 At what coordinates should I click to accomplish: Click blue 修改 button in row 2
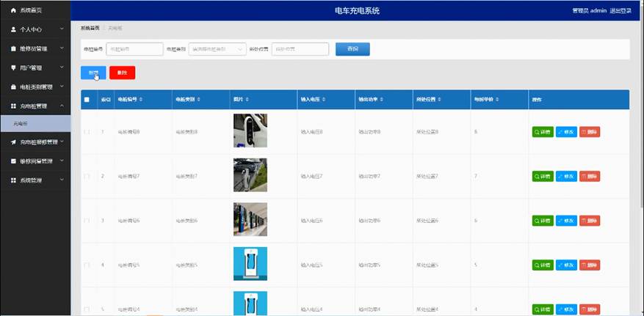coord(566,176)
